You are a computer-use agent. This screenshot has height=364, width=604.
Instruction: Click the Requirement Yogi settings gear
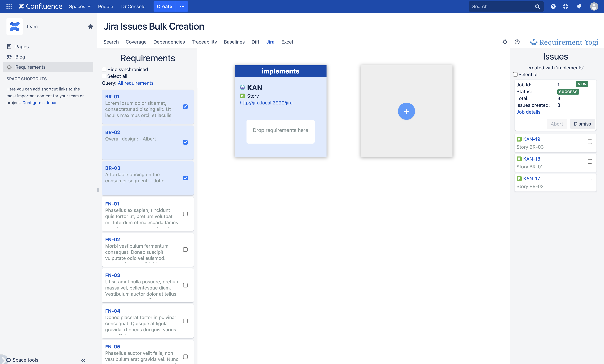(x=505, y=42)
